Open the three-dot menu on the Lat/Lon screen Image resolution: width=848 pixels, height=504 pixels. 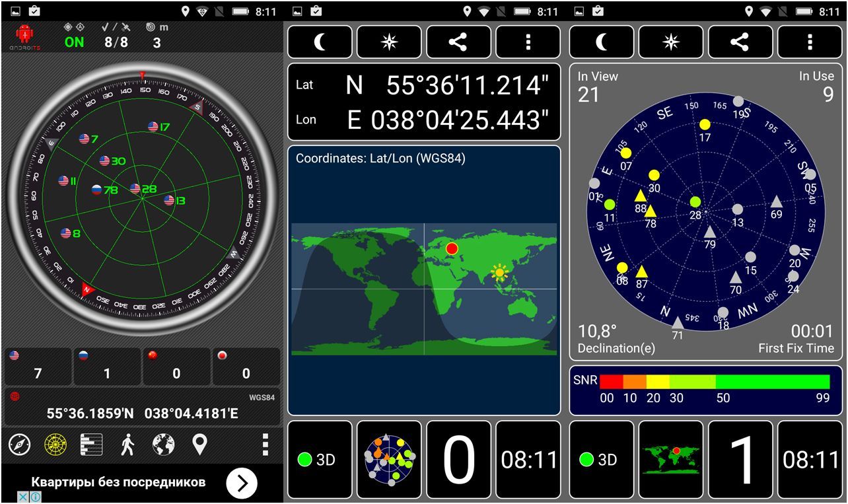click(x=528, y=42)
